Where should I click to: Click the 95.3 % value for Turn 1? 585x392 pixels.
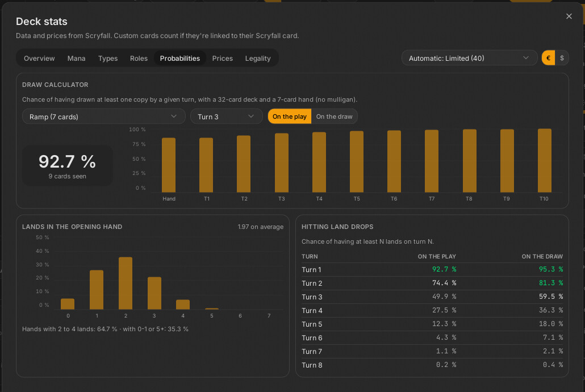click(x=551, y=269)
